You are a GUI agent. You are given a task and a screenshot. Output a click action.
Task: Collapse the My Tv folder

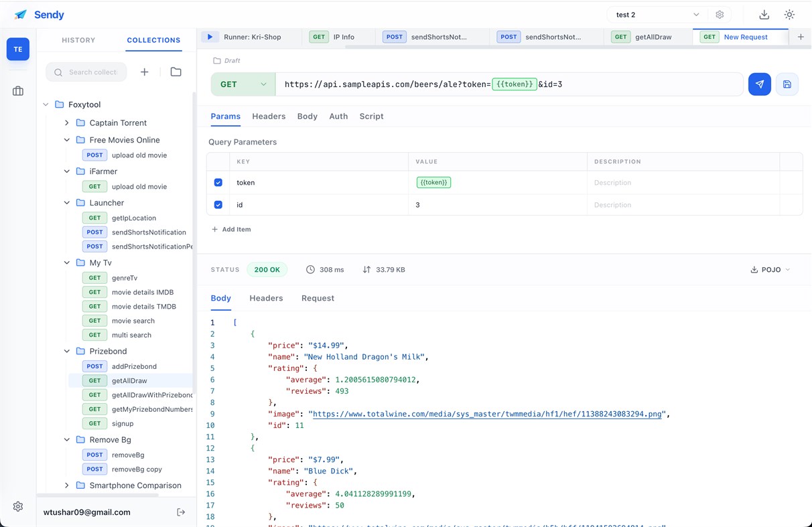[67, 263]
